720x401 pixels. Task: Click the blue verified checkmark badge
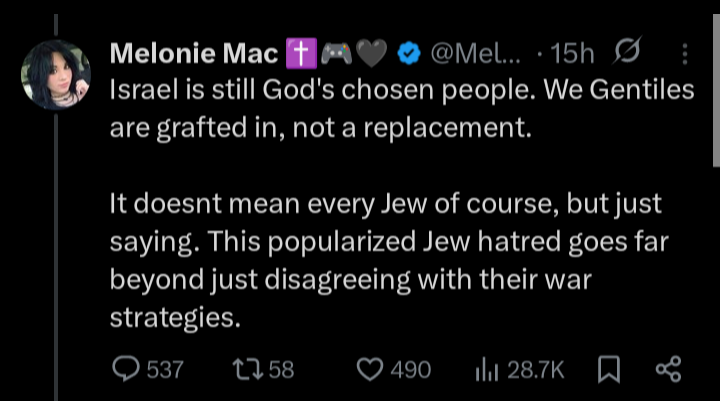[408, 52]
